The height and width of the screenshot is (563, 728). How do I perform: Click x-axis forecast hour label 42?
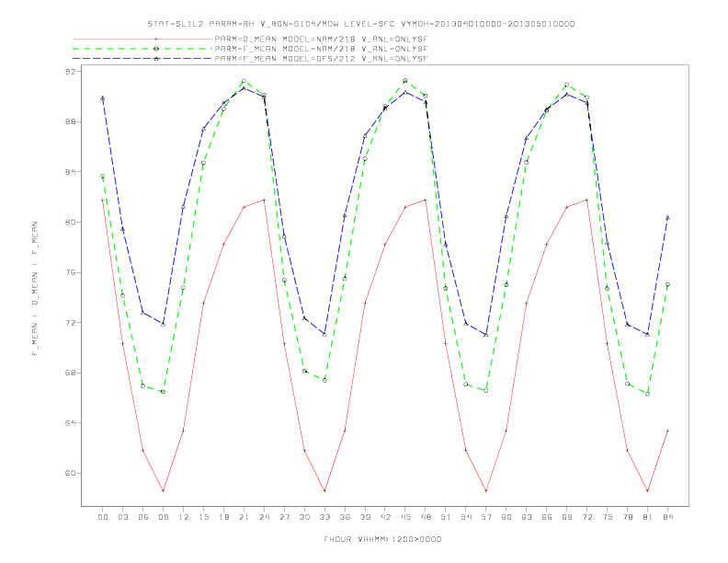[x=385, y=517]
